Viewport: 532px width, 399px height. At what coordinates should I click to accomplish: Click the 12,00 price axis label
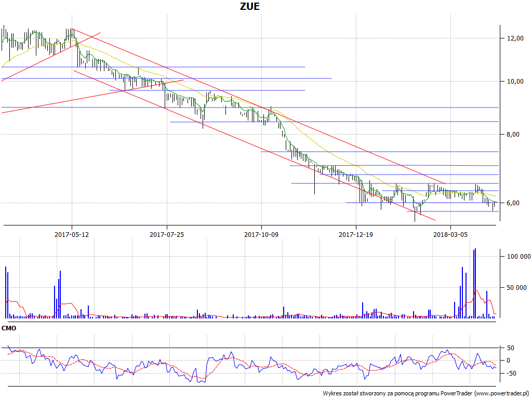click(515, 38)
